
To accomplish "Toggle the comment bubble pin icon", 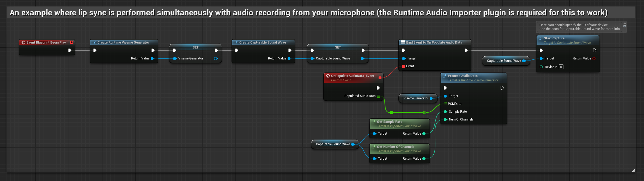I will pos(625,23).
